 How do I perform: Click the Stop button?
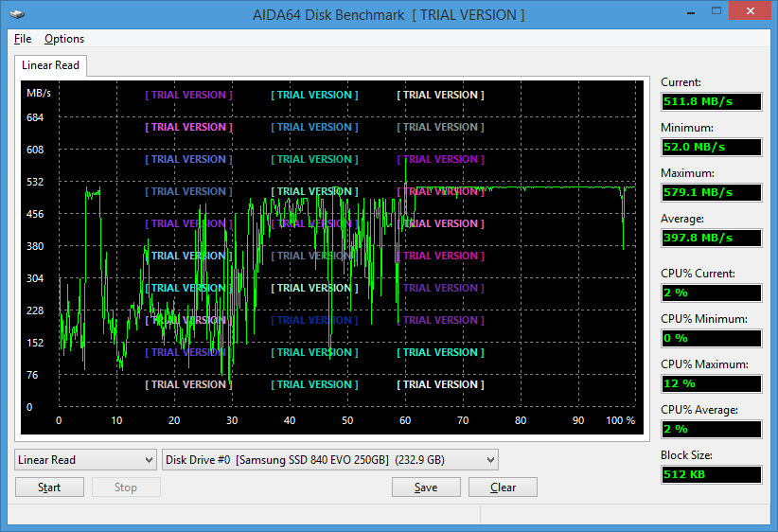pos(126,488)
